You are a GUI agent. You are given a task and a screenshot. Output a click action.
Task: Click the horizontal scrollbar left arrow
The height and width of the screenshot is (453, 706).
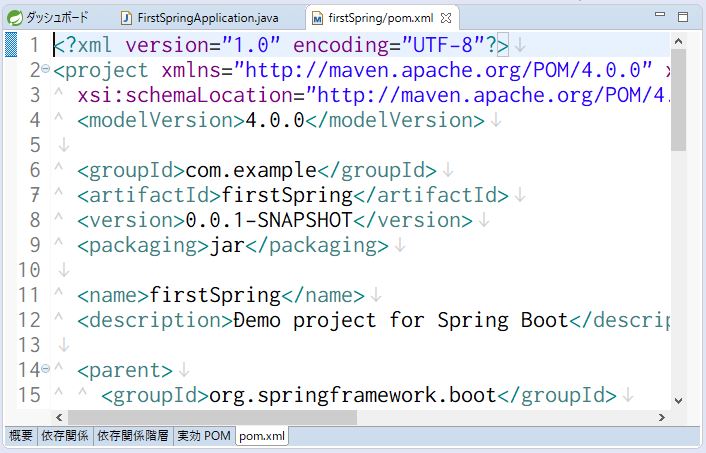point(59,417)
